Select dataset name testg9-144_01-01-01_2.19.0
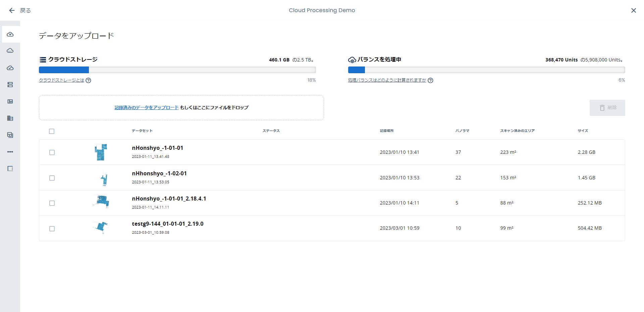Viewport: 644px width, 312px height. click(168, 224)
